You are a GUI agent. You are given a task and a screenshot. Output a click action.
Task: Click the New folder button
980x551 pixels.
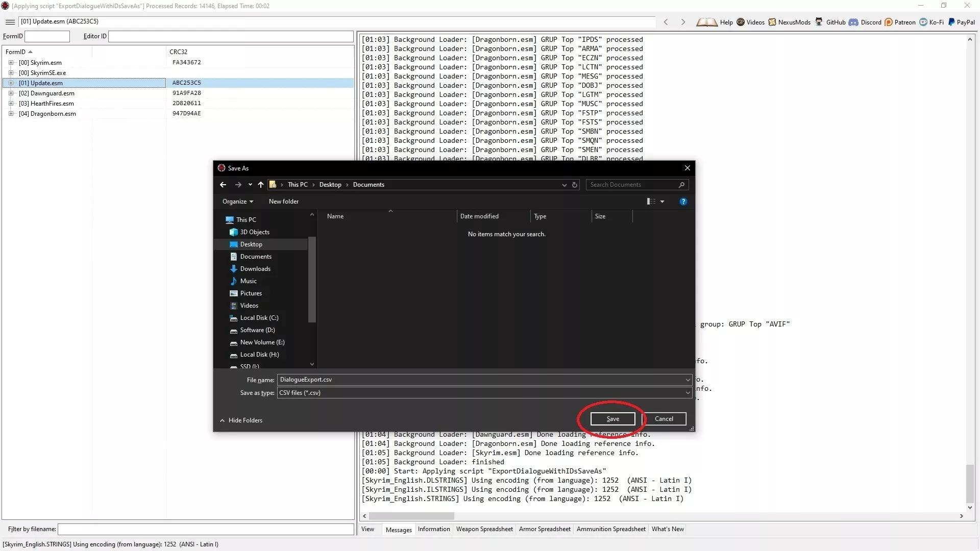tap(284, 202)
